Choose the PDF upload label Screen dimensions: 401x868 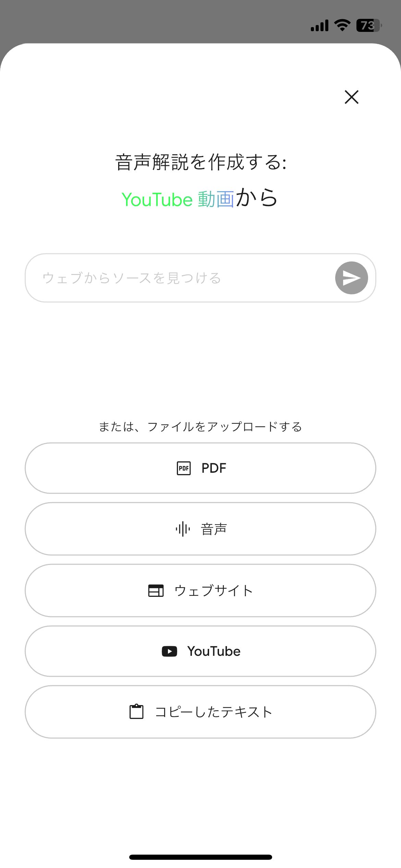214,468
